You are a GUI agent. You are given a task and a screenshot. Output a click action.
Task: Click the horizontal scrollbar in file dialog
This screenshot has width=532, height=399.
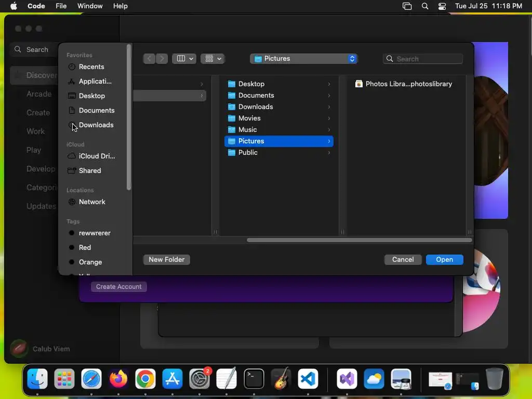pyautogui.click(x=360, y=240)
